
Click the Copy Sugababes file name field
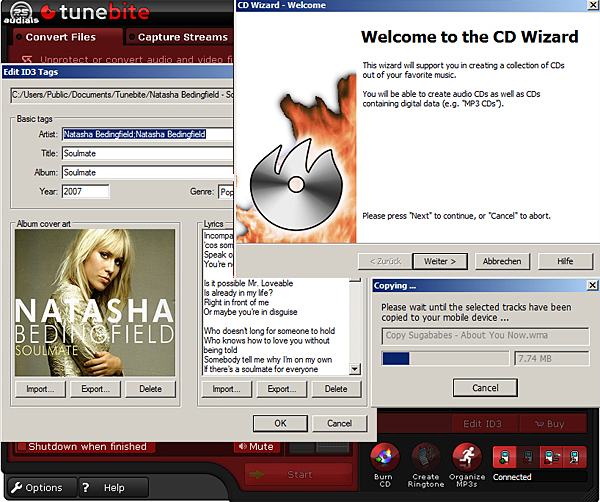485,336
